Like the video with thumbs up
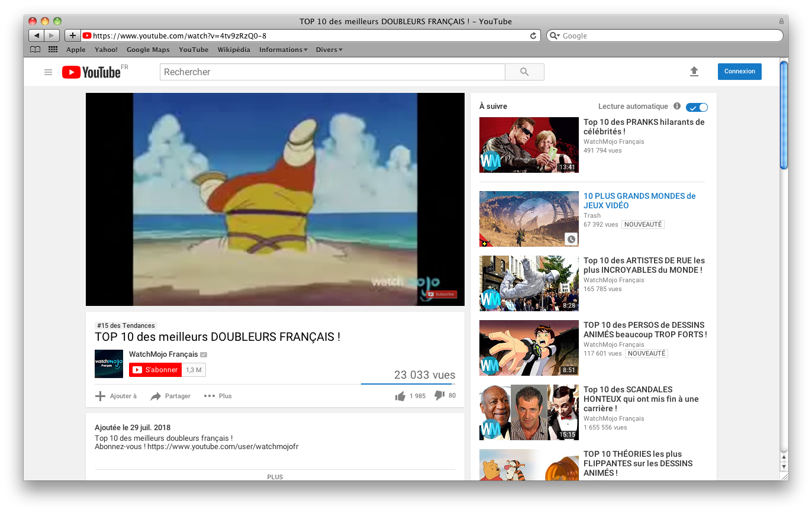 pos(400,396)
